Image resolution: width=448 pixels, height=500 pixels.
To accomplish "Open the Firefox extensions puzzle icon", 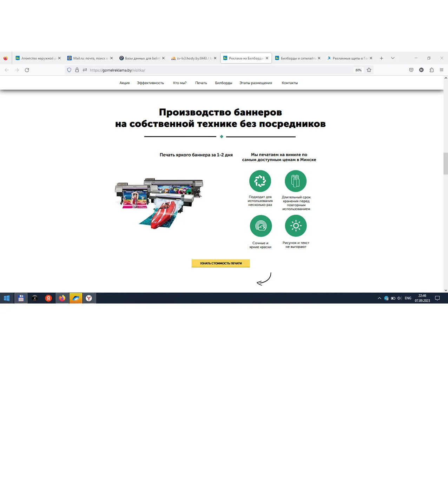I will click(x=431, y=70).
